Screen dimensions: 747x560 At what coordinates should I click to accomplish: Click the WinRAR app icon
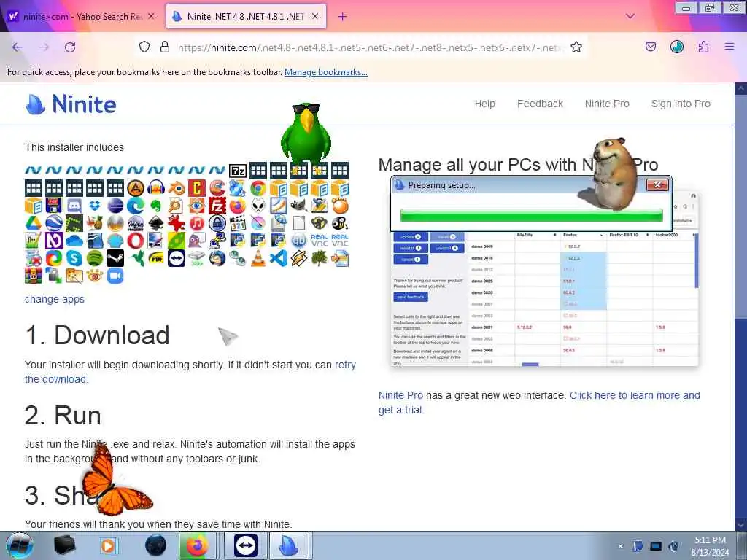(34, 275)
